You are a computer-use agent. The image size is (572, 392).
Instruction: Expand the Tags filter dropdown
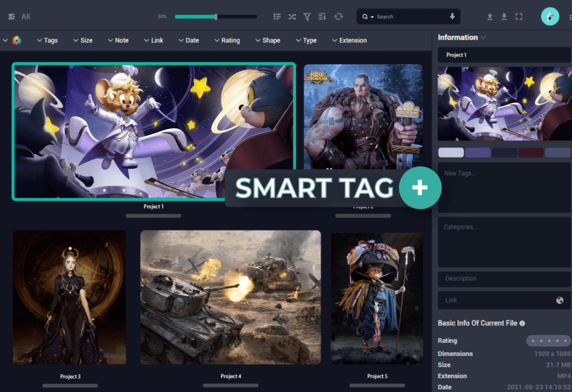coord(48,40)
